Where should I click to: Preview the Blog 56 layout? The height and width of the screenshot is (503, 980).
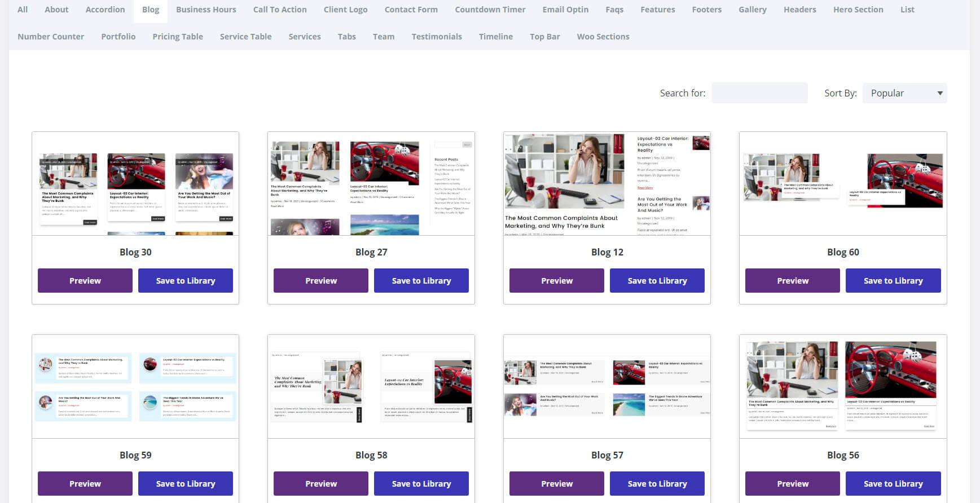pyautogui.click(x=793, y=484)
